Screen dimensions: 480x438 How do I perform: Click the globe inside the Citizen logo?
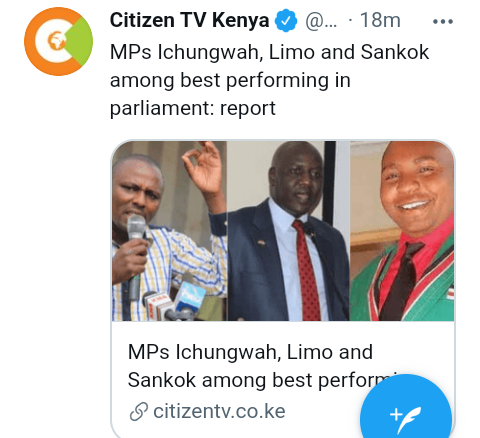click(57, 40)
